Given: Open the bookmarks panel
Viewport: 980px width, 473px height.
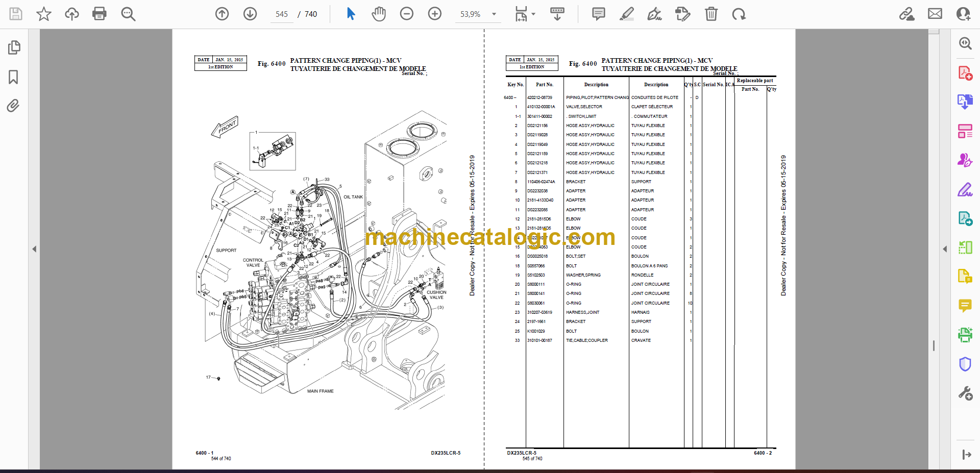Looking at the screenshot, I should [14, 77].
